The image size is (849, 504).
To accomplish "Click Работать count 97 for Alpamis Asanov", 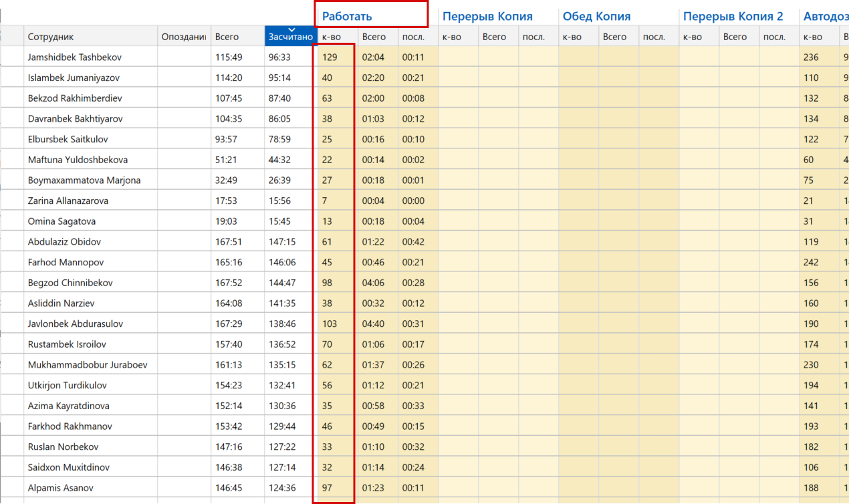I will coord(327,488).
